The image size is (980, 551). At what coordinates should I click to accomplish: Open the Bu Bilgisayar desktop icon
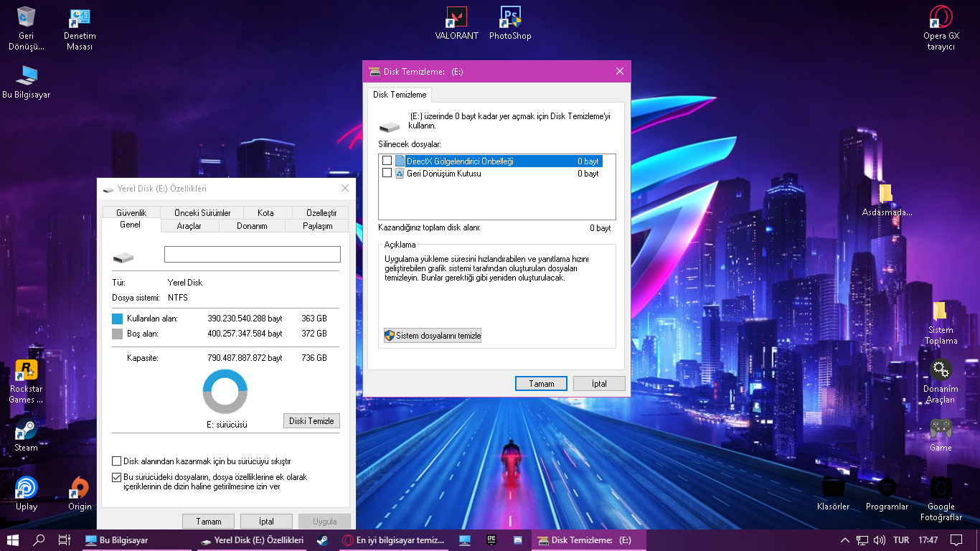click(27, 81)
